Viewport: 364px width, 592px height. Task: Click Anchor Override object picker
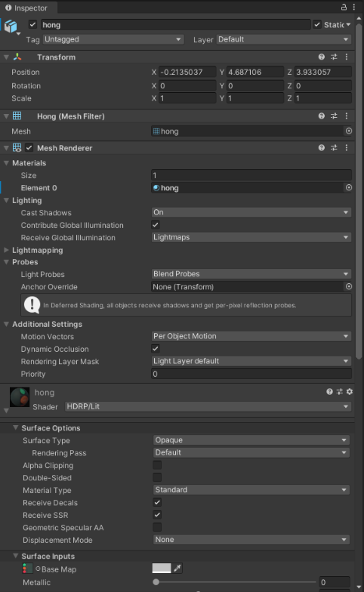[349, 287]
